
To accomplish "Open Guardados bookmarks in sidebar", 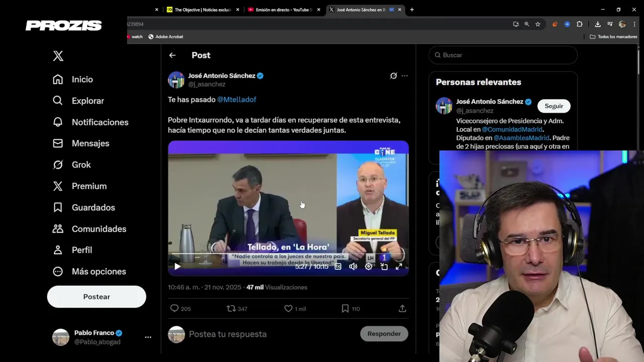I will pos(84,207).
